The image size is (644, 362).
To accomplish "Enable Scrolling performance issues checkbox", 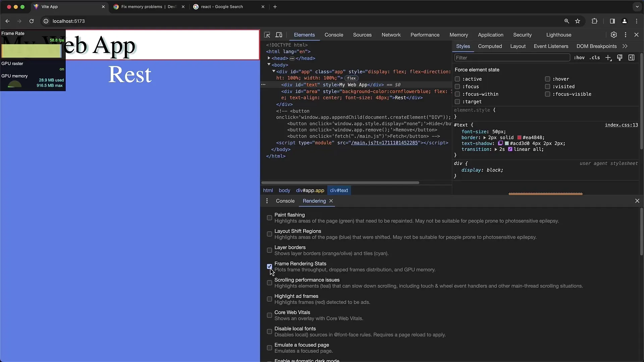I will [269, 283].
